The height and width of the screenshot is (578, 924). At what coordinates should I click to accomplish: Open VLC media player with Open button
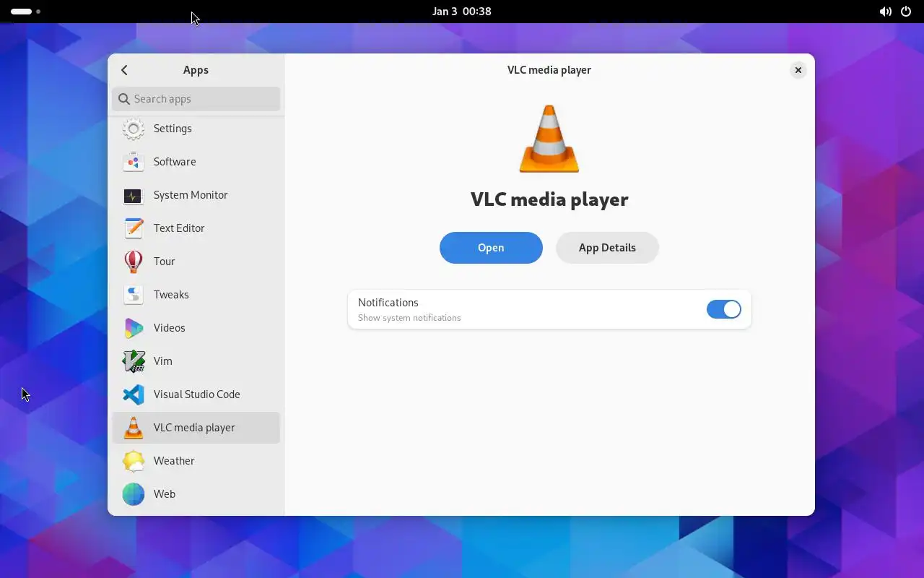pos(491,248)
